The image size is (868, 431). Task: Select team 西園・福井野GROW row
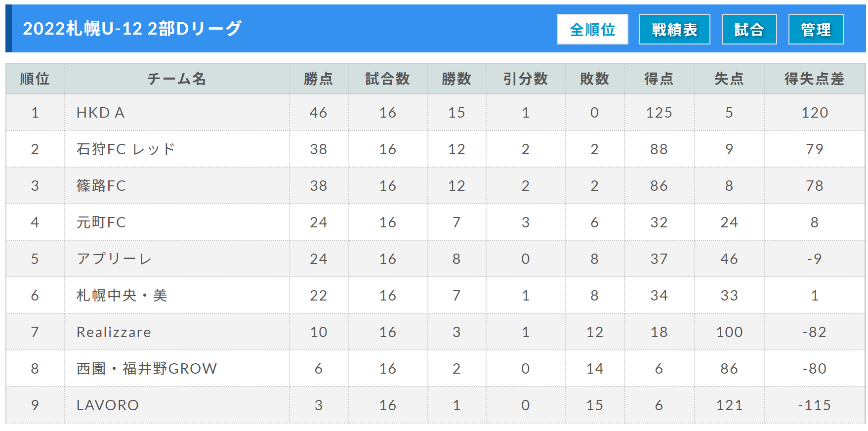[x=435, y=368]
